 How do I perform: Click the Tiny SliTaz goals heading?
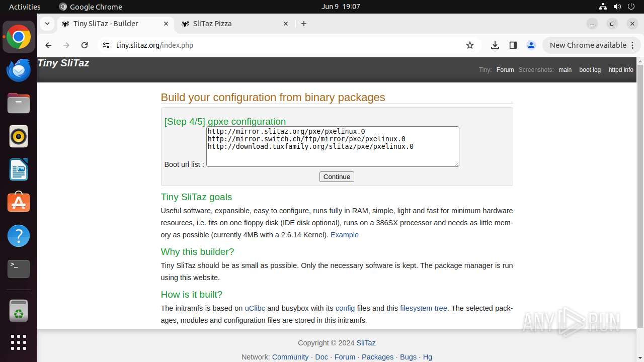pyautogui.click(x=196, y=197)
